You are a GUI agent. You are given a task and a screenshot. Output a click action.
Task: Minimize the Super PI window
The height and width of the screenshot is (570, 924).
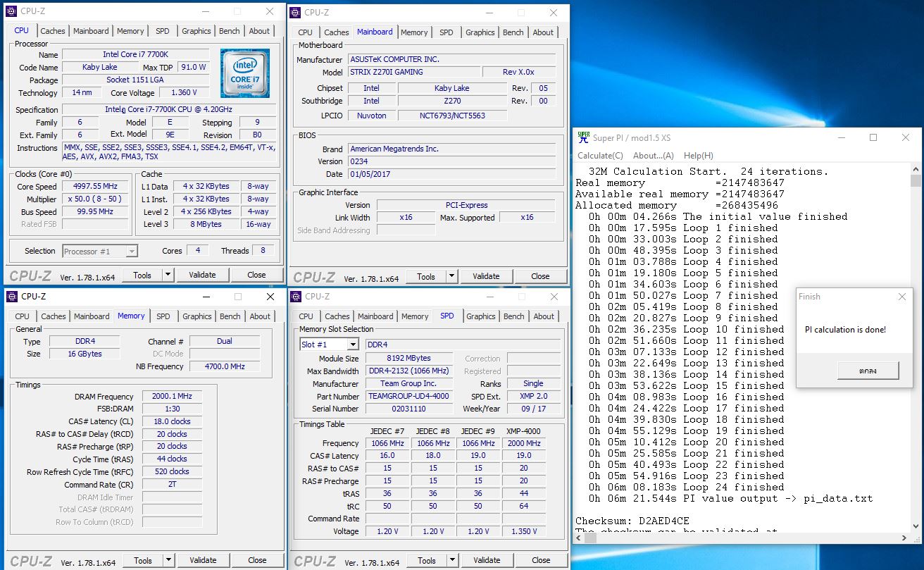point(841,137)
